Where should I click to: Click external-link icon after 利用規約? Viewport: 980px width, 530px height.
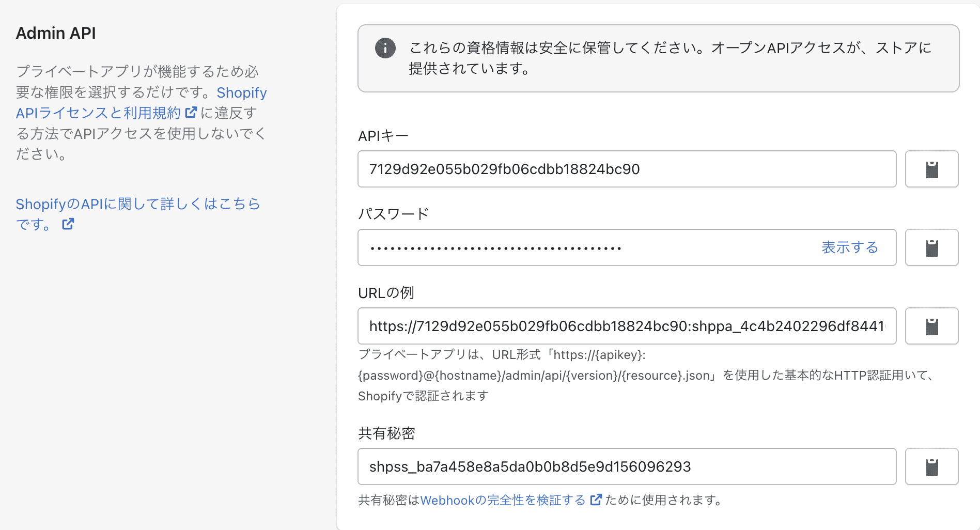click(191, 112)
